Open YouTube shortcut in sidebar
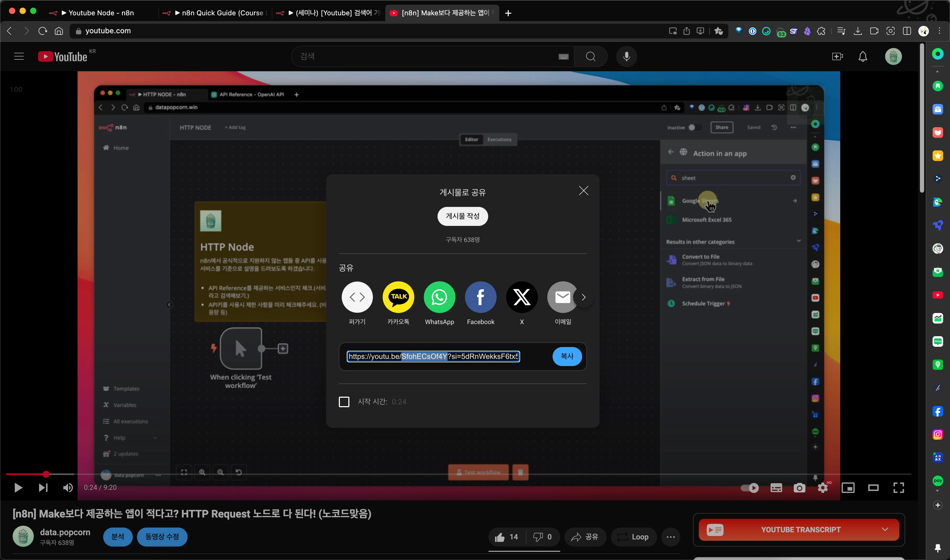950x560 pixels. tap(938, 295)
